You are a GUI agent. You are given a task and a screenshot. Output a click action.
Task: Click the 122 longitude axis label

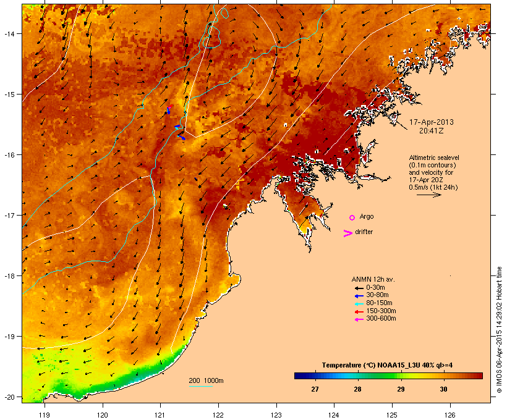pyautogui.click(x=218, y=415)
